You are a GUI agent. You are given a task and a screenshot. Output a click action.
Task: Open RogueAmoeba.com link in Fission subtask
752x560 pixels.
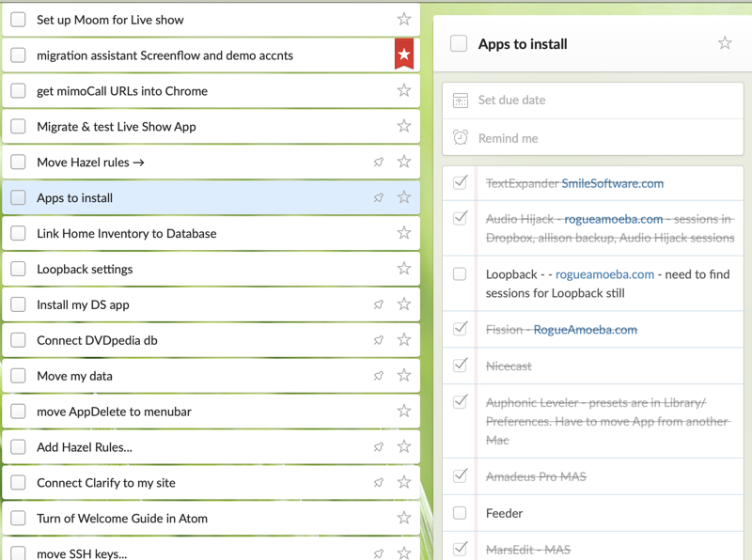585,330
